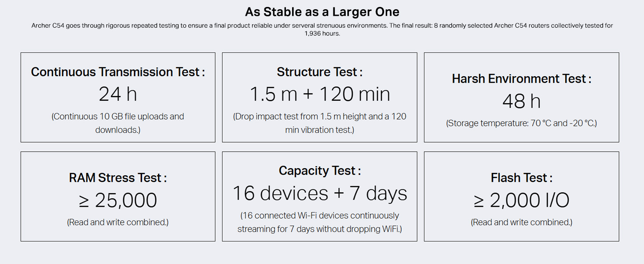Viewport: 644px width, 264px height.
Task: Click the "1.5 m + 120 min" value
Action: click(320, 94)
